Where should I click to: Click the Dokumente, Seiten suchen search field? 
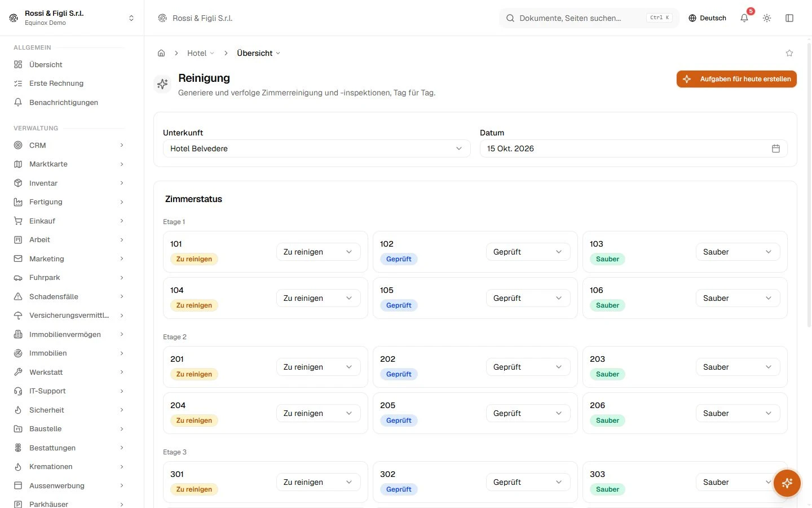589,18
